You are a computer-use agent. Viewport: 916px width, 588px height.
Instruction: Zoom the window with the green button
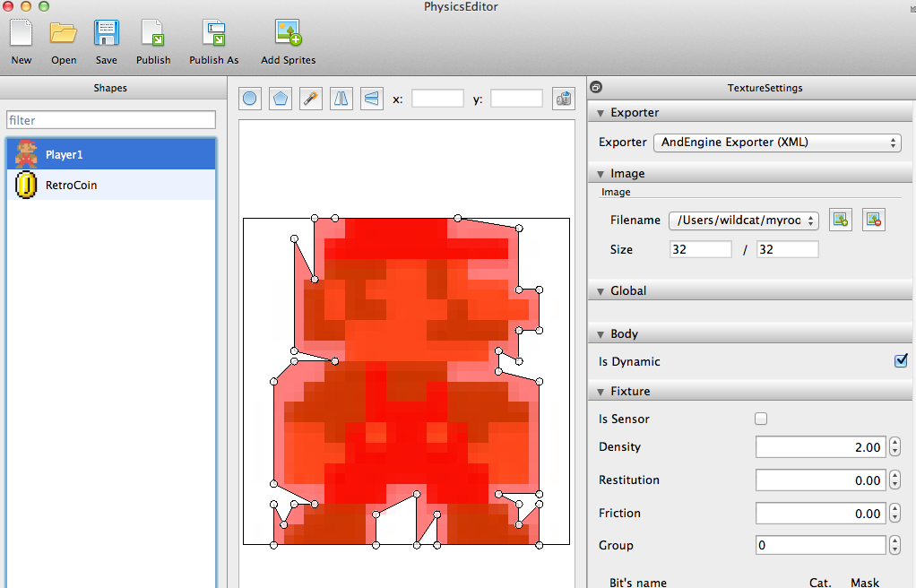44,6
